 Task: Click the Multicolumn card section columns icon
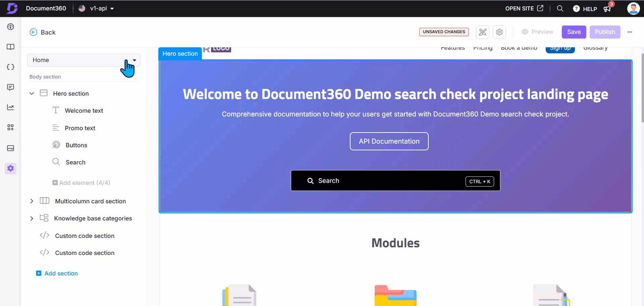(x=45, y=201)
